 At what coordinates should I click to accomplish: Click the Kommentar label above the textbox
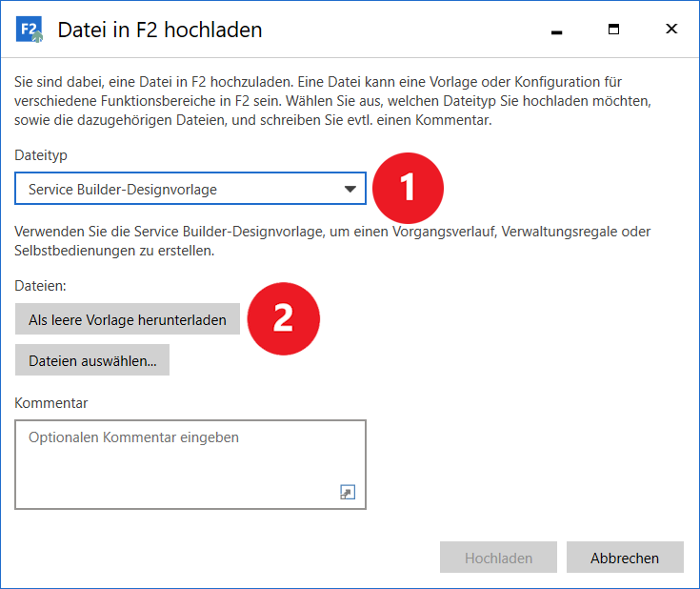[x=51, y=403]
